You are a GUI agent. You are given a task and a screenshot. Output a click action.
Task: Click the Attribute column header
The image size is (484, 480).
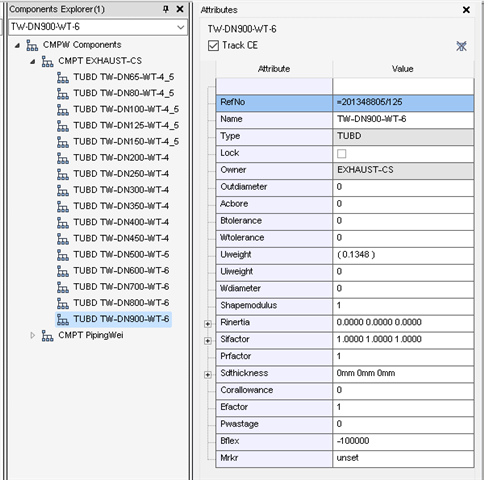click(x=274, y=69)
